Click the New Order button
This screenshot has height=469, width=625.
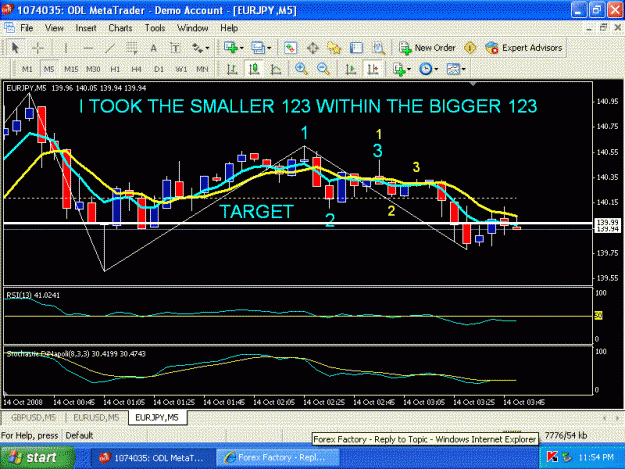pos(427,48)
